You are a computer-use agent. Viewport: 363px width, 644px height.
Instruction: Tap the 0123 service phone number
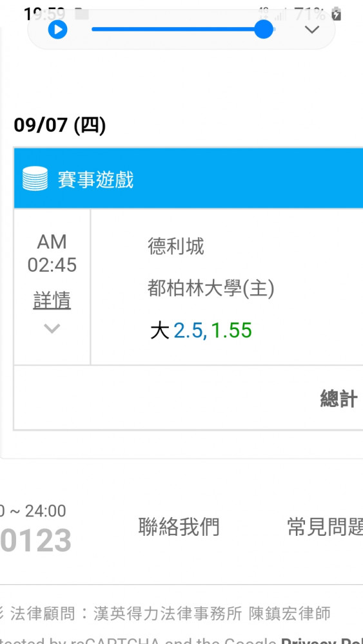[x=35, y=540]
